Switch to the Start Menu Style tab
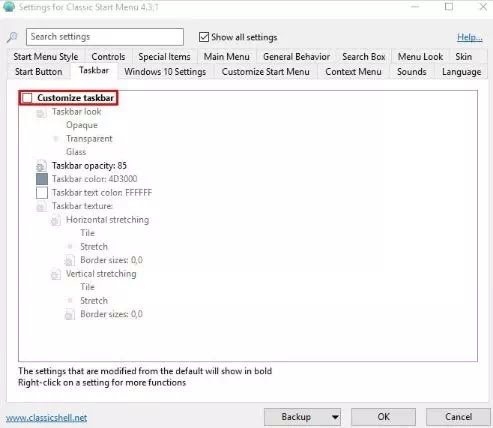 click(x=46, y=57)
